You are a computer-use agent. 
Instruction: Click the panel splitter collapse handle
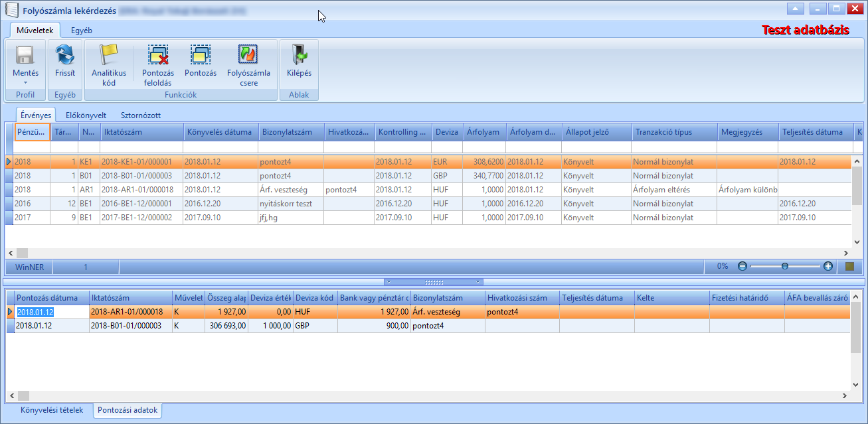point(434,282)
